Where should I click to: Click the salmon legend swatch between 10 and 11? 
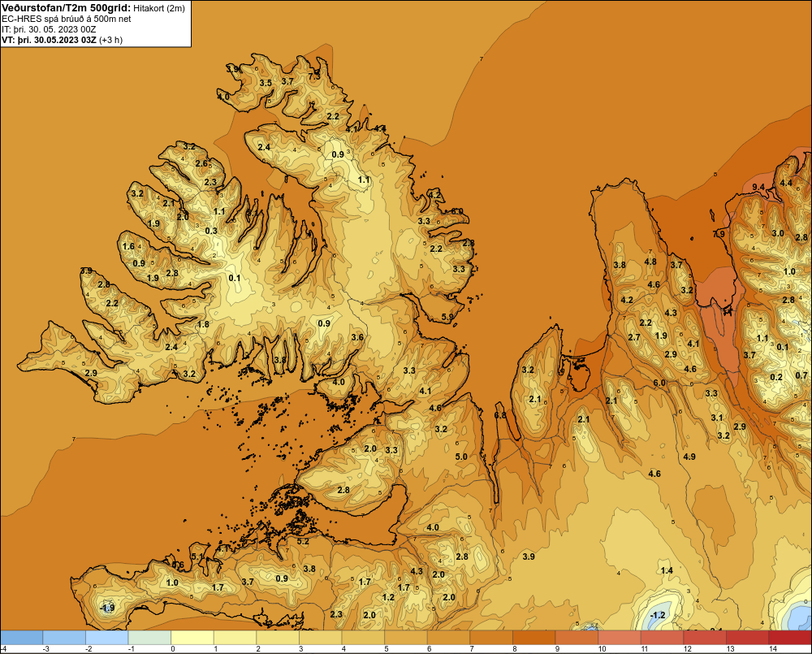click(x=620, y=637)
